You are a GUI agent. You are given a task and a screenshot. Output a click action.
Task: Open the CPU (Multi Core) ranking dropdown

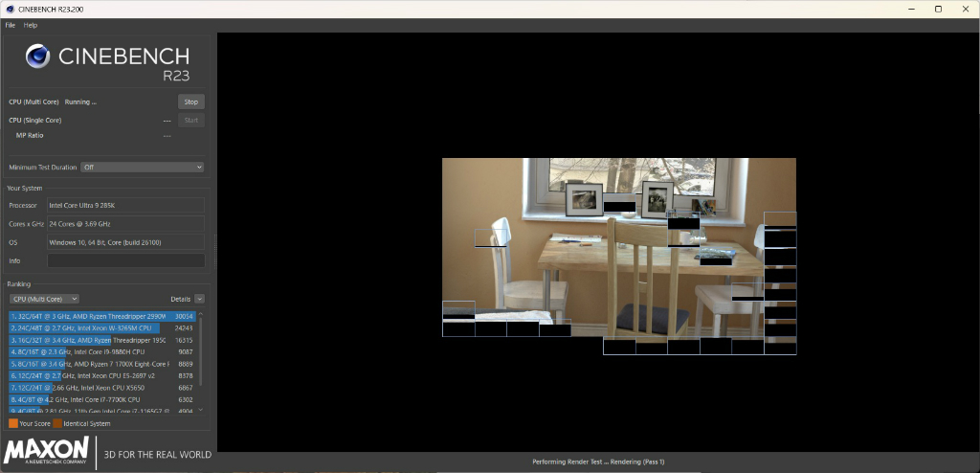tap(44, 299)
